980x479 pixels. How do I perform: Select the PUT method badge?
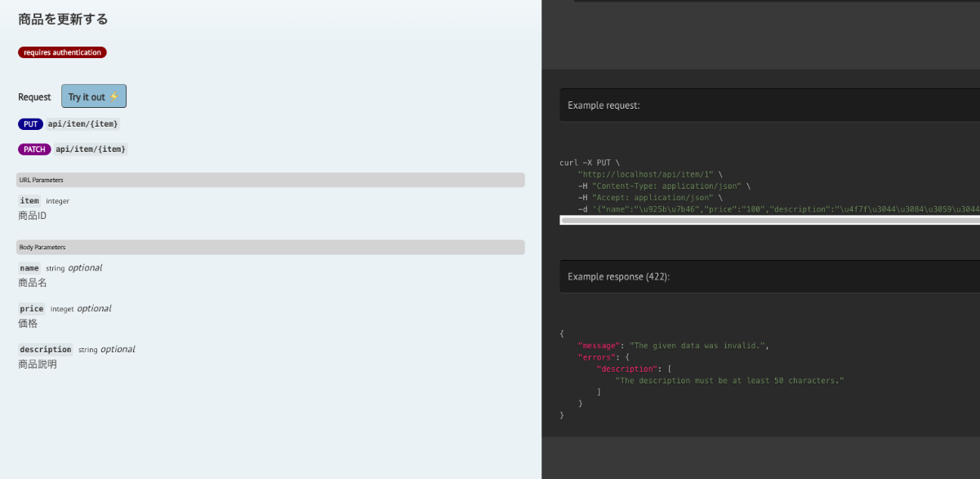30,124
